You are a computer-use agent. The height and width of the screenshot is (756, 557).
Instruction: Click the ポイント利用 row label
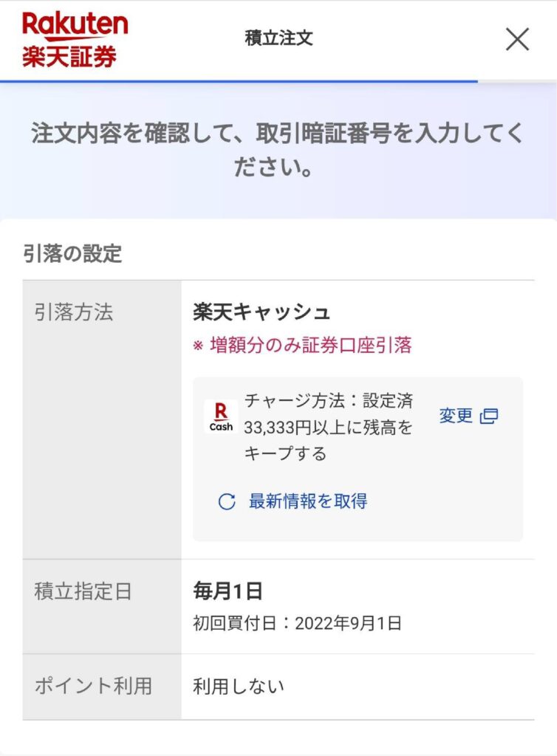point(93,686)
